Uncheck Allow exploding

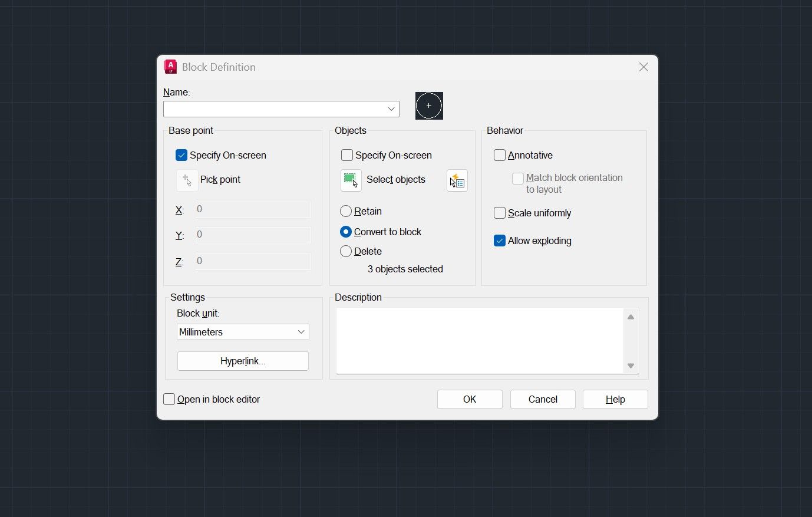(x=499, y=241)
